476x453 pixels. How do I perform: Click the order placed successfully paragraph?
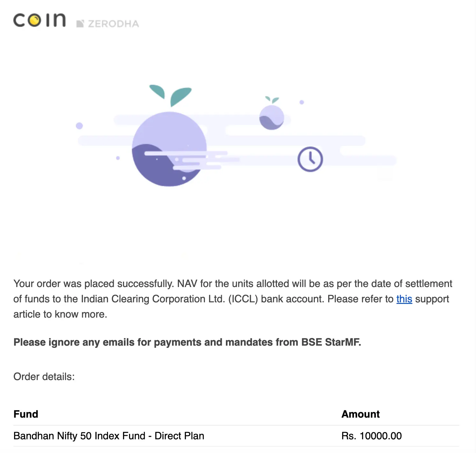coord(233,299)
